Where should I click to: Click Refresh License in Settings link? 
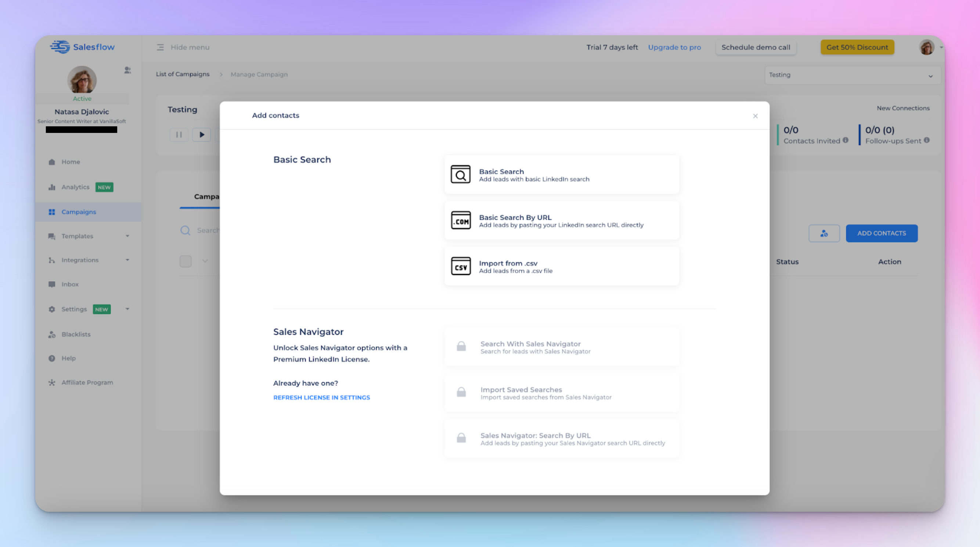[x=321, y=398]
